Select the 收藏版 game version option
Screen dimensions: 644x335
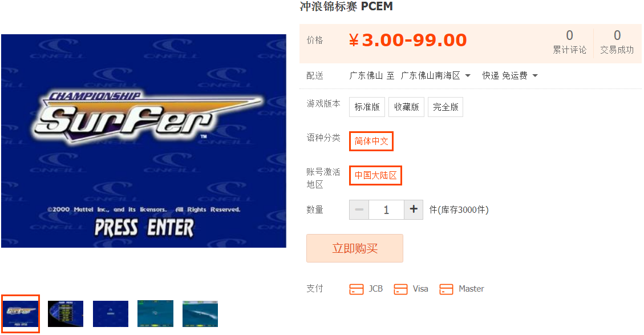tap(406, 107)
